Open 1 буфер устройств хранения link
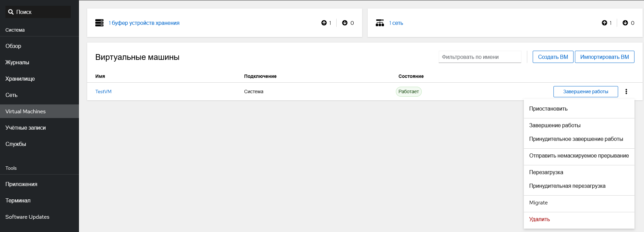This screenshot has height=232, width=644. 144,23
